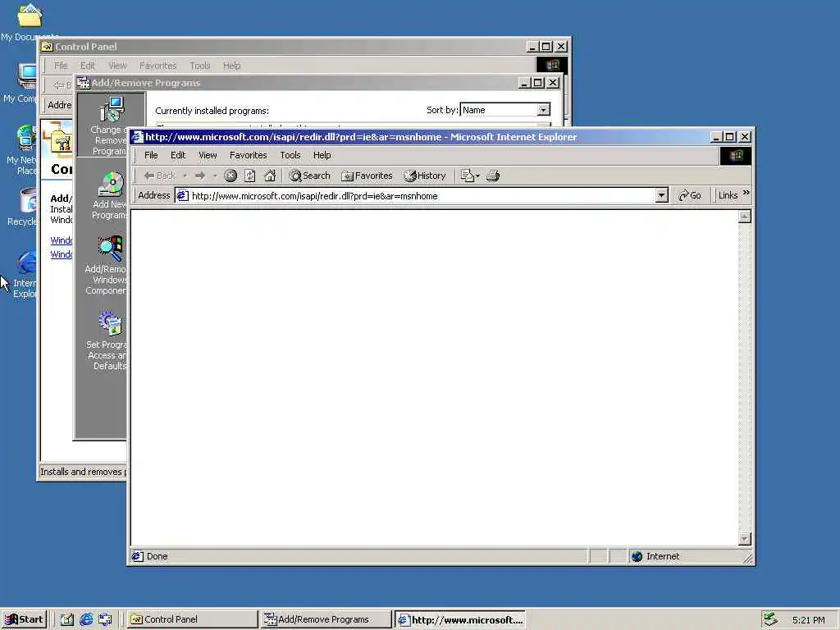Click first Windows link in Control Panel
The image size is (840, 630).
pyautogui.click(x=61, y=240)
